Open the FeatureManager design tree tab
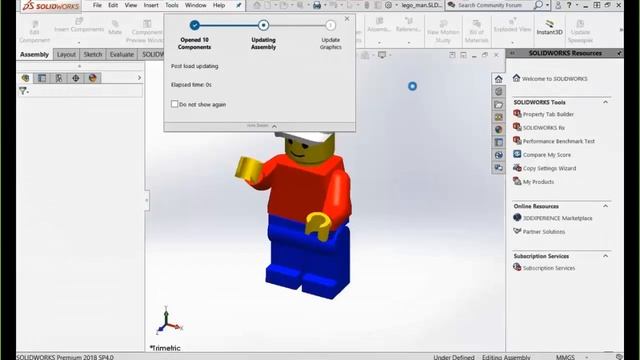The image size is (640, 360). click(x=25, y=78)
